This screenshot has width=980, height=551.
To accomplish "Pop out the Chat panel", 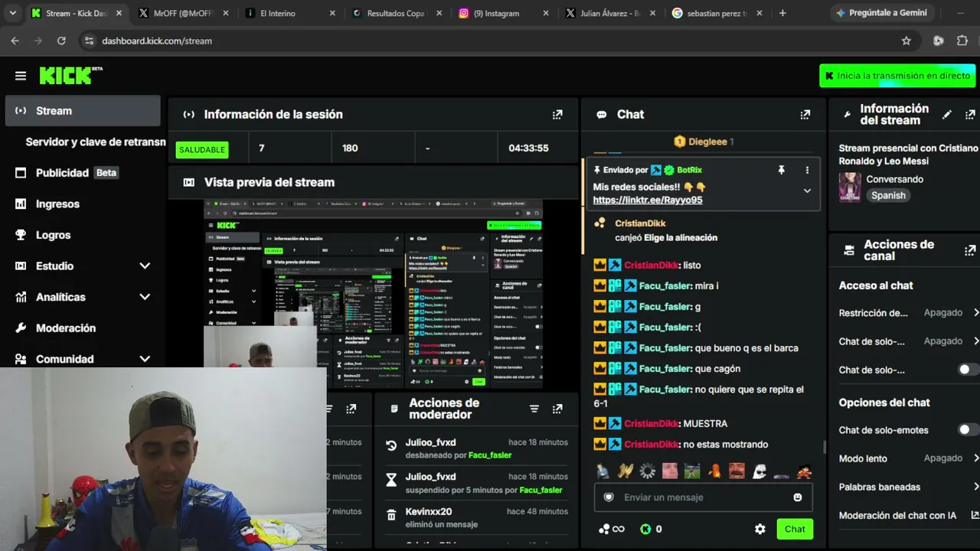I will click(805, 114).
